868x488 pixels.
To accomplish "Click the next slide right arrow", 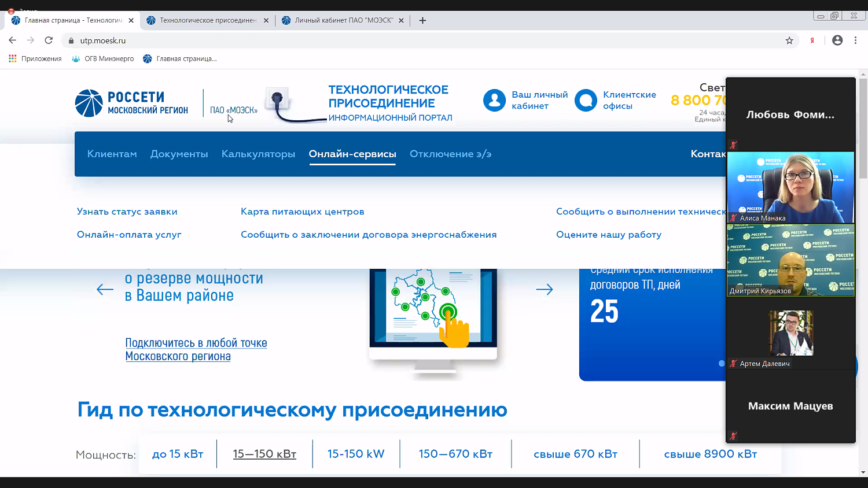I will point(545,290).
